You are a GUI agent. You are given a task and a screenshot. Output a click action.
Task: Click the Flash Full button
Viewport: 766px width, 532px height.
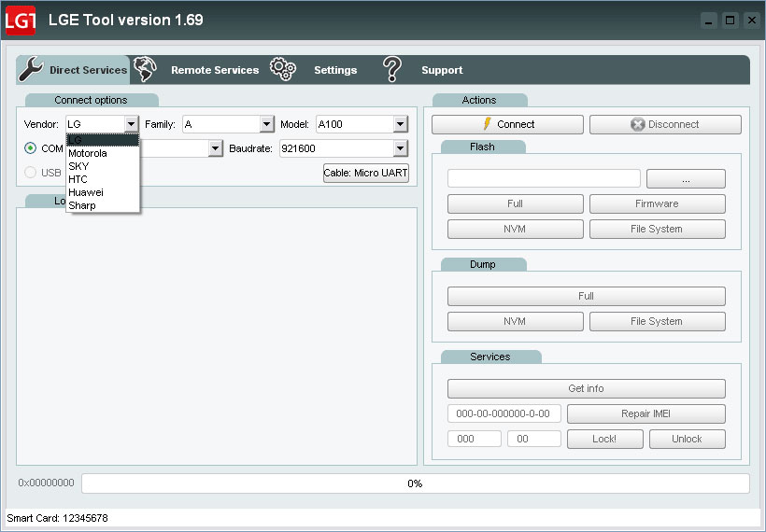[x=515, y=204]
